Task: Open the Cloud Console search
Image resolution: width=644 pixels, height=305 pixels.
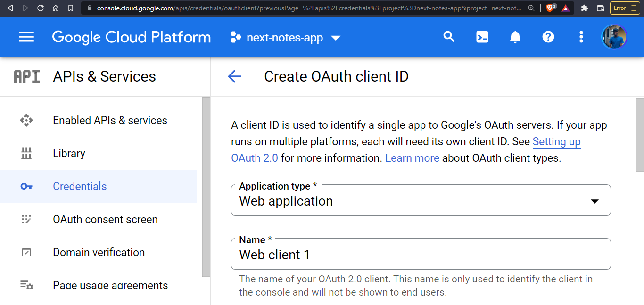Action: pos(449,37)
